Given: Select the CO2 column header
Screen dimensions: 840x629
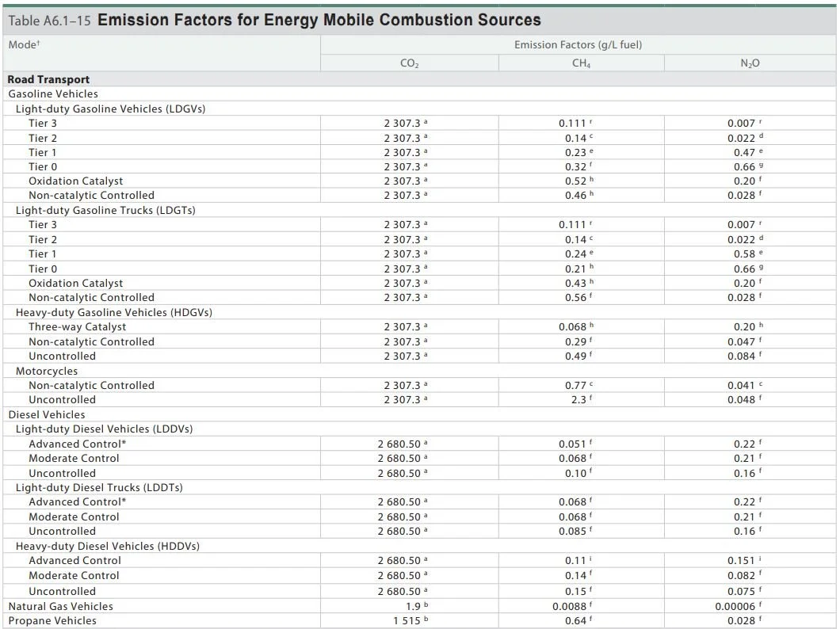Looking at the screenshot, I should [409, 63].
